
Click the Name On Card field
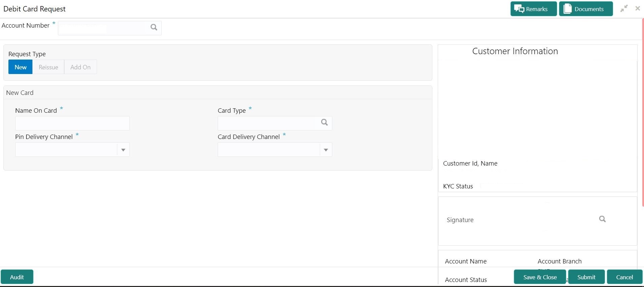72,123
